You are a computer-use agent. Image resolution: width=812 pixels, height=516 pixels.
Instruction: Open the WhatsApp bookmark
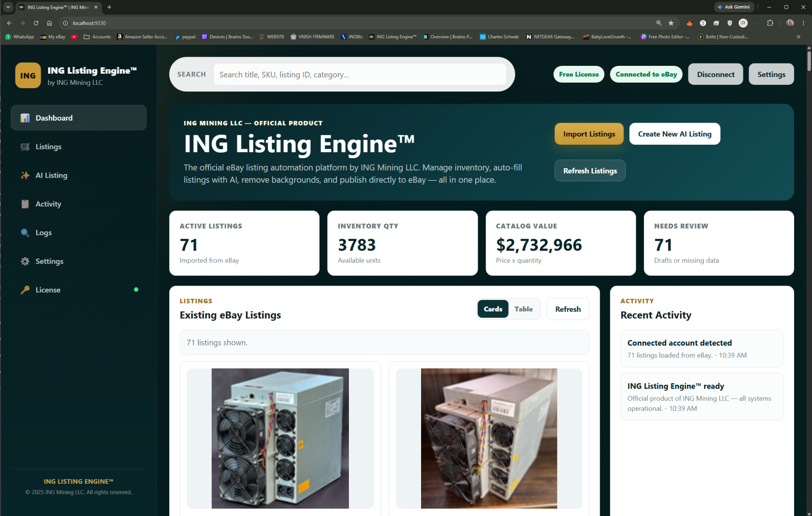pyautogui.click(x=20, y=36)
